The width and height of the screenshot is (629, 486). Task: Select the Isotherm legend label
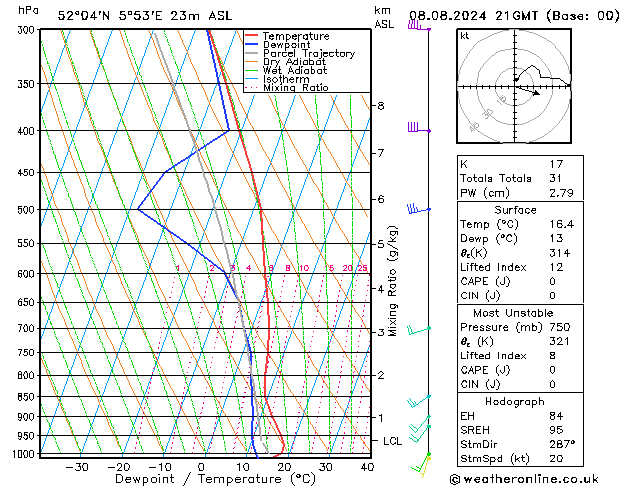coord(286,79)
